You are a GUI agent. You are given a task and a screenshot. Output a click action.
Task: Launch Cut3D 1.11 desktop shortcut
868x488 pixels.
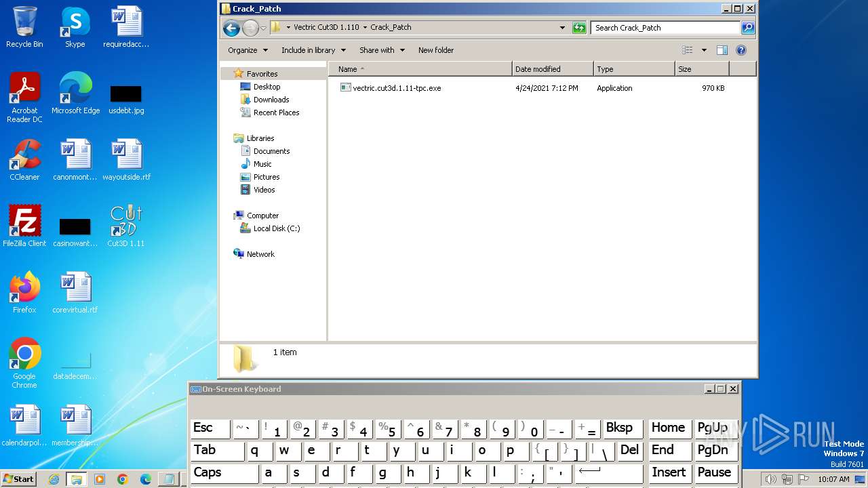(x=126, y=226)
